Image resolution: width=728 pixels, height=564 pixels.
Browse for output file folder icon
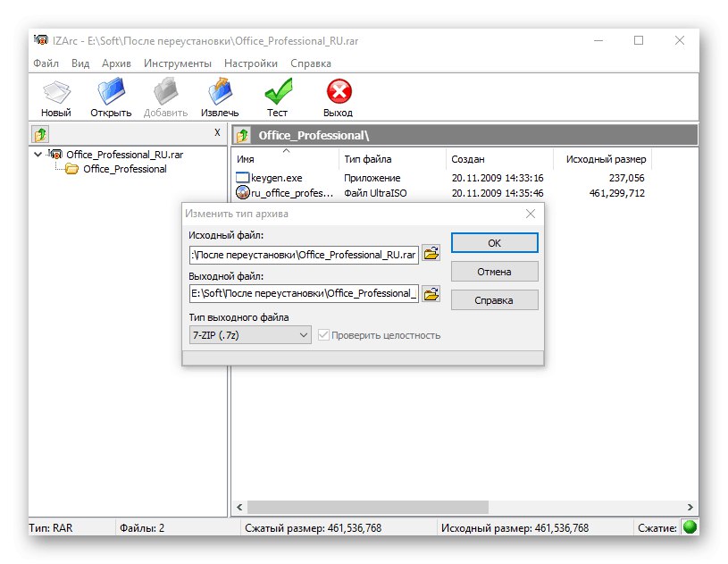431,294
